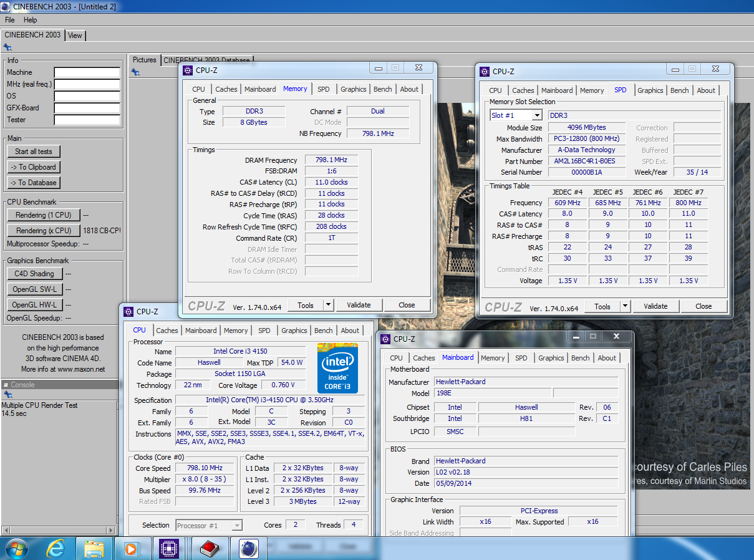Screen dimensions: 754x560
Task: Click the BIOS Date 05/09/2014
Action: click(x=526, y=483)
